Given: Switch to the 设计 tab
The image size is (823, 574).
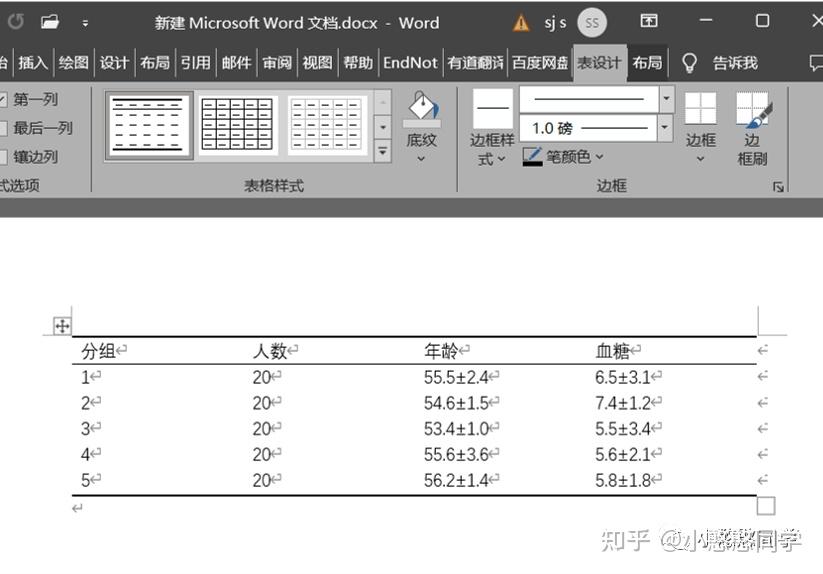Looking at the screenshot, I should [x=114, y=63].
